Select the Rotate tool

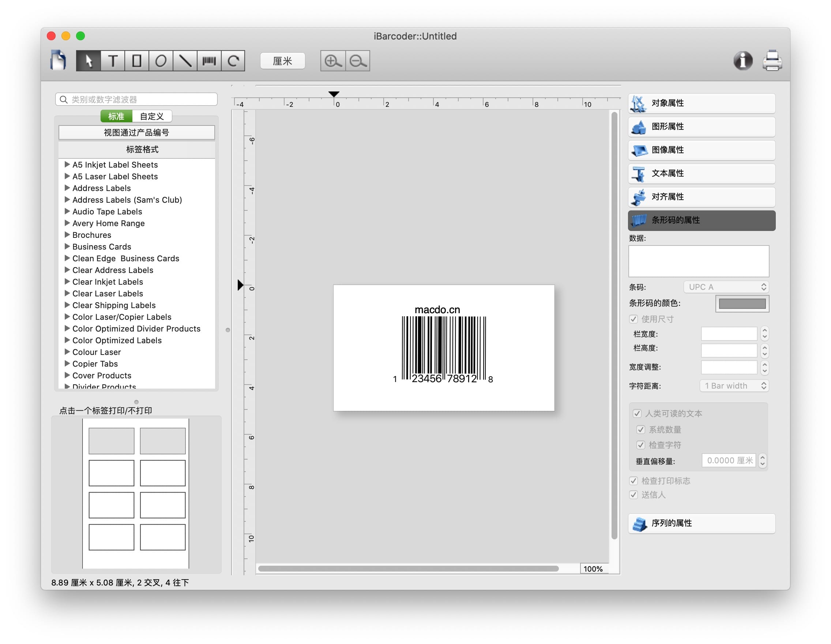[233, 60]
